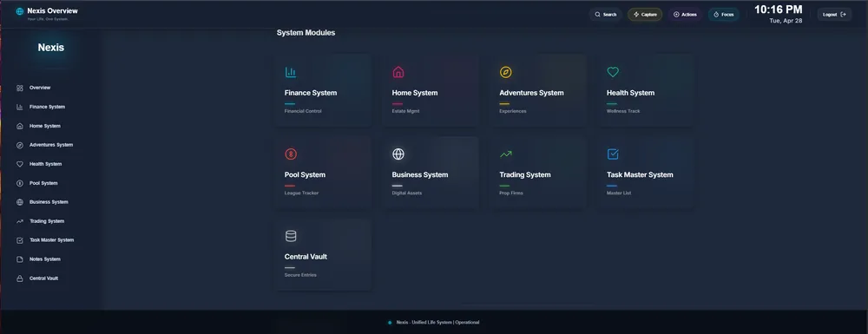Viewport: 868px width, 334px height.
Task: Click the Capture button
Action: pos(645,15)
